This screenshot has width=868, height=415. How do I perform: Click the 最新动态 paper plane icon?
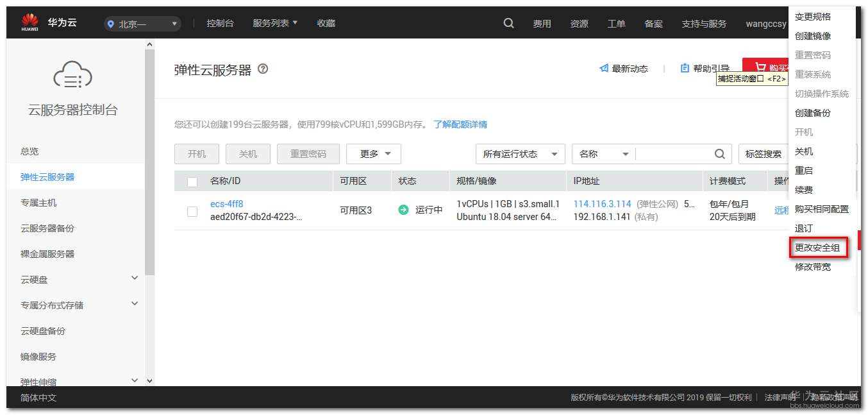click(x=604, y=69)
